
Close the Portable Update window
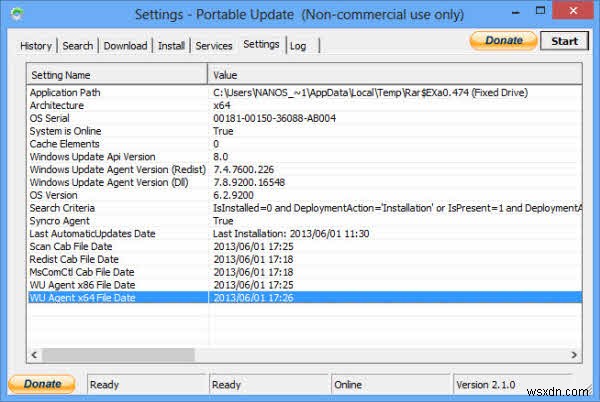tap(573, 11)
